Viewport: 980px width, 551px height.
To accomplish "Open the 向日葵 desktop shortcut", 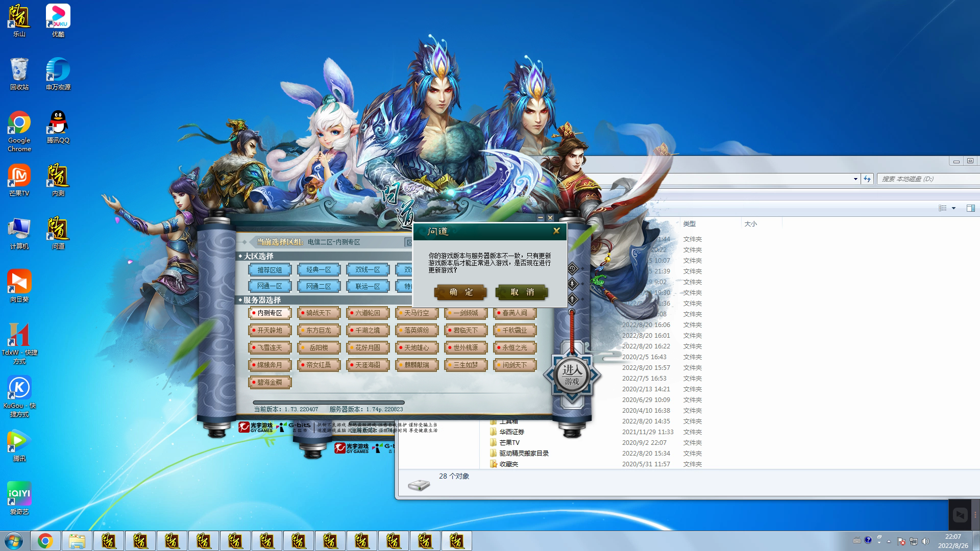I will 19,286.
